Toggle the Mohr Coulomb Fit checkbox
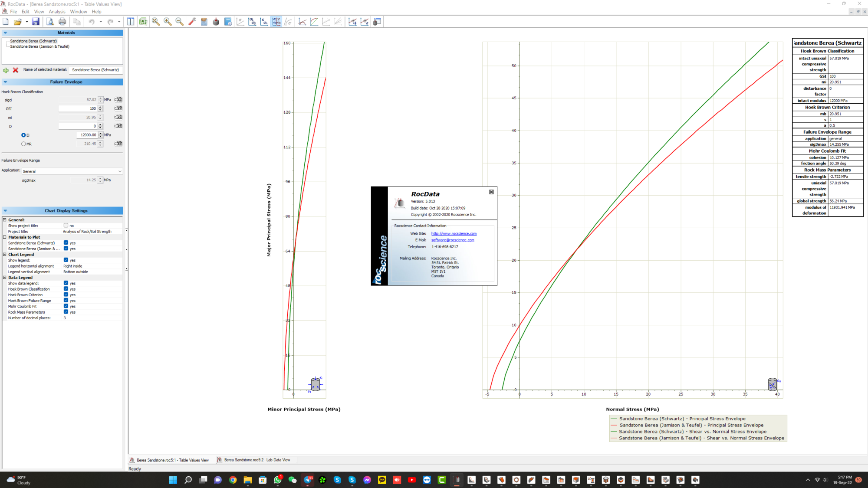 point(66,306)
